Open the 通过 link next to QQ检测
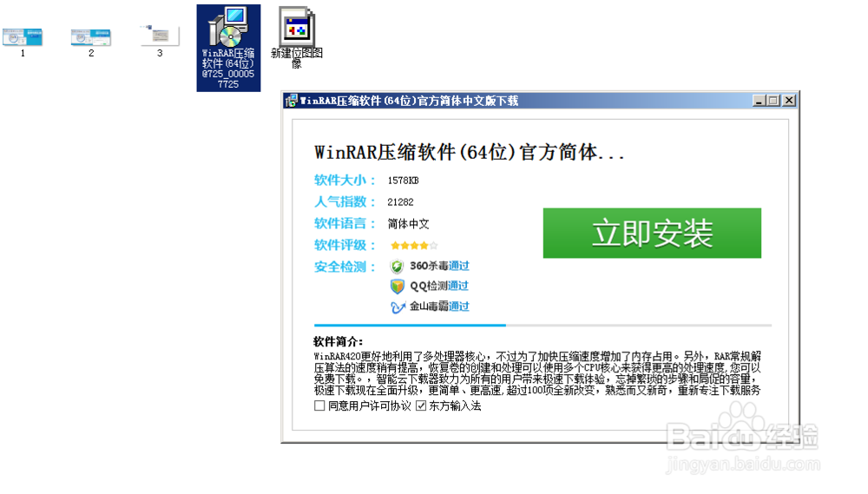The image size is (868, 494). click(457, 286)
